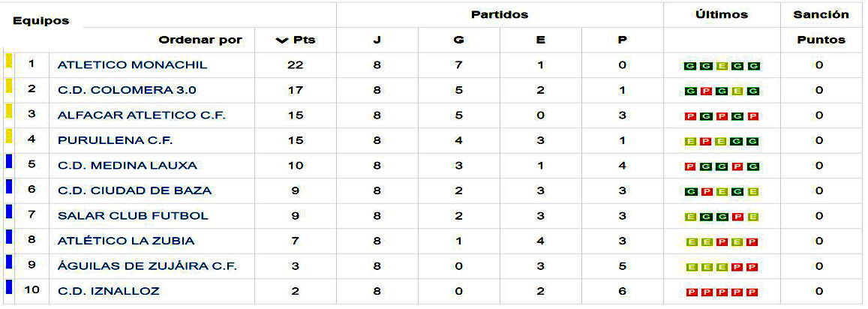Viewport: 868px width, 309px height.
Task: Click the Partidos column group header
Action: tap(500, 15)
